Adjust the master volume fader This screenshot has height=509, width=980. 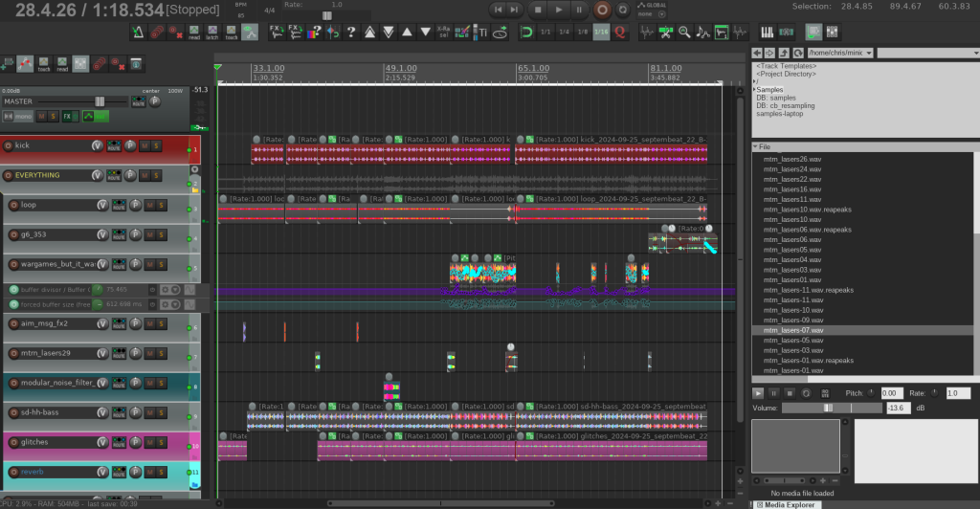click(100, 101)
